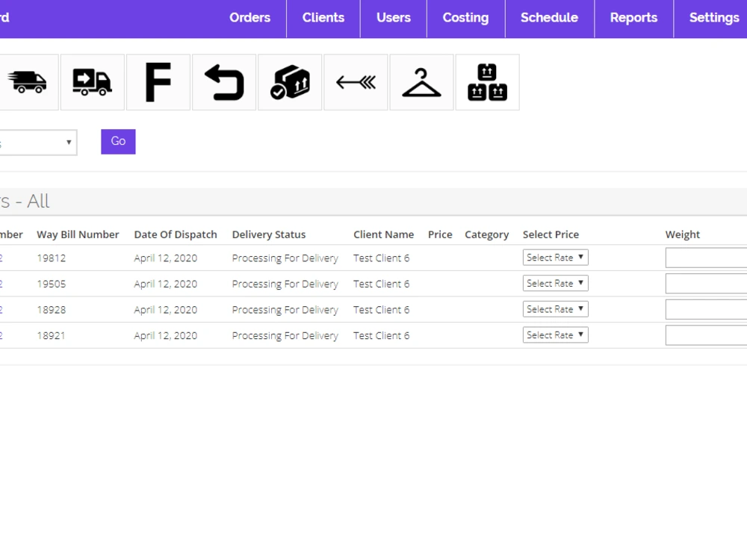Viewport: 747px width, 560px height.
Task: Click the Delivery Status column header
Action: [269, 234]
